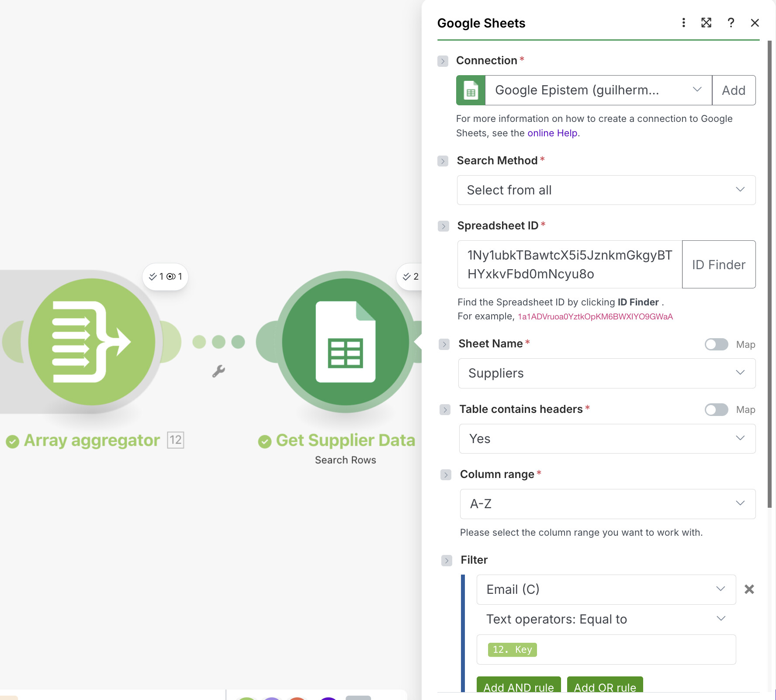The height and width of the screenshot is (700, 776).
Task: Click the Spreadsheet ID input field
Action: [570, 264]
